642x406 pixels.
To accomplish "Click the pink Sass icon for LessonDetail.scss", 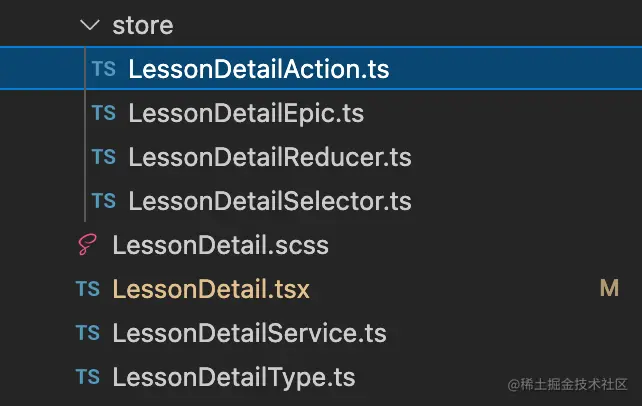I will [87, 245].
